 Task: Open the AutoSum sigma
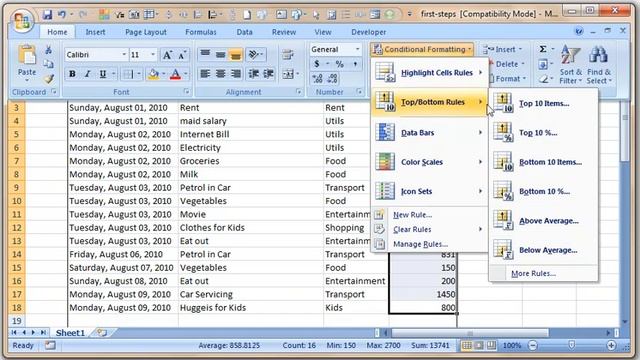543,49
